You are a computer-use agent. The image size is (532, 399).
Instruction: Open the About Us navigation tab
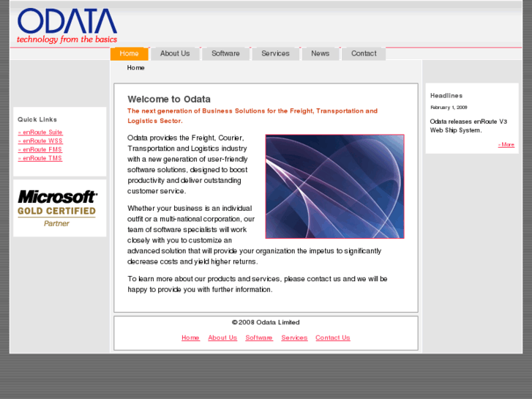[175, 53]
